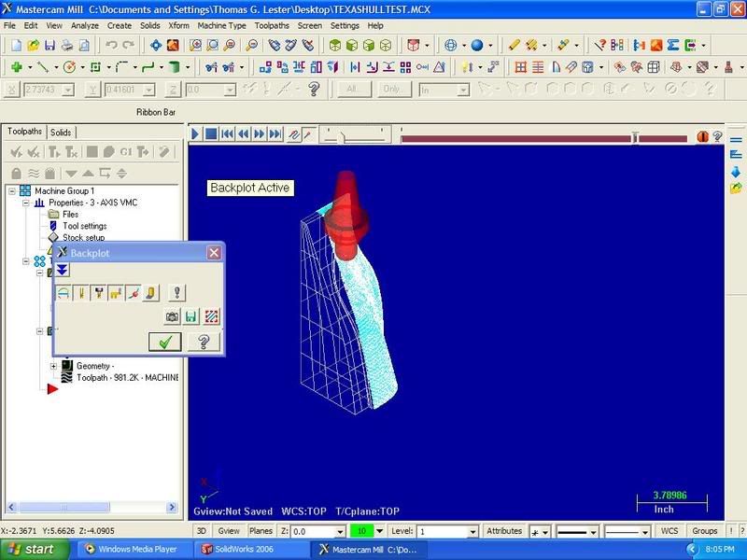Open Backplot help question button

[x=204, y=342]
